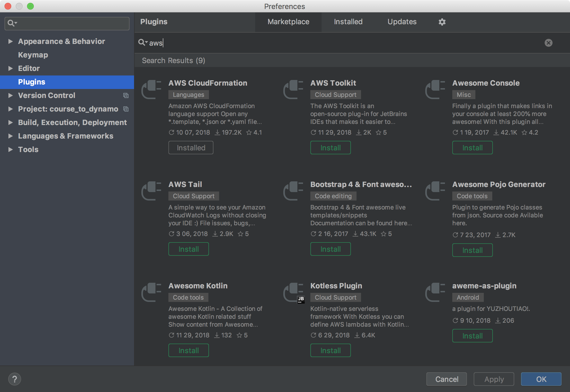The image size is (570, 392).
Task: Click the aweme-as-plugin icon
Action: [435, 292]
